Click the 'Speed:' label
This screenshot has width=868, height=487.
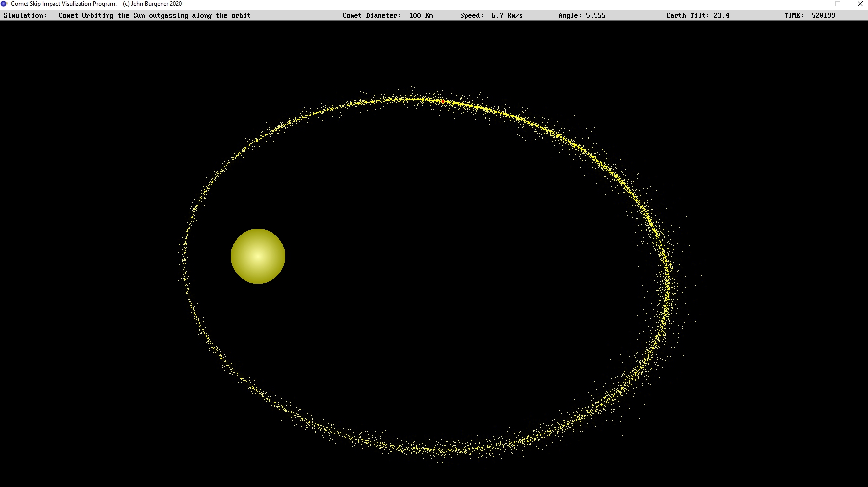[471, 15]
